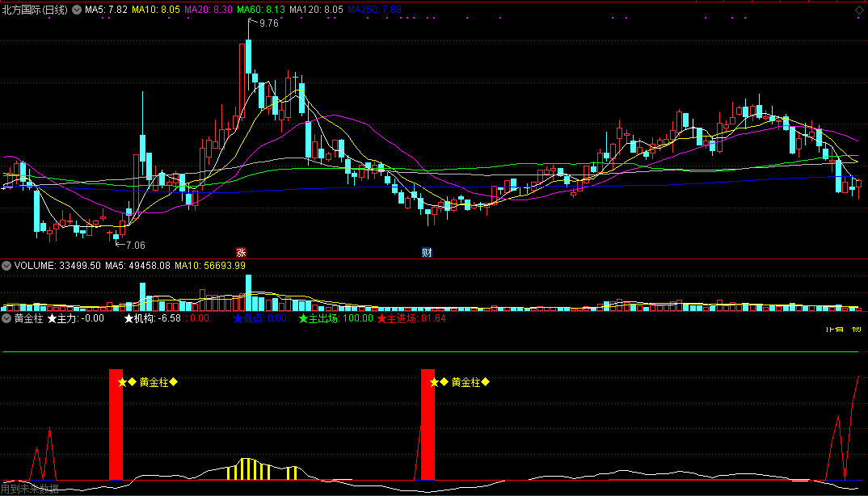Click the tallest cyan volume bar
868x496 pixels.
point(249,293)
